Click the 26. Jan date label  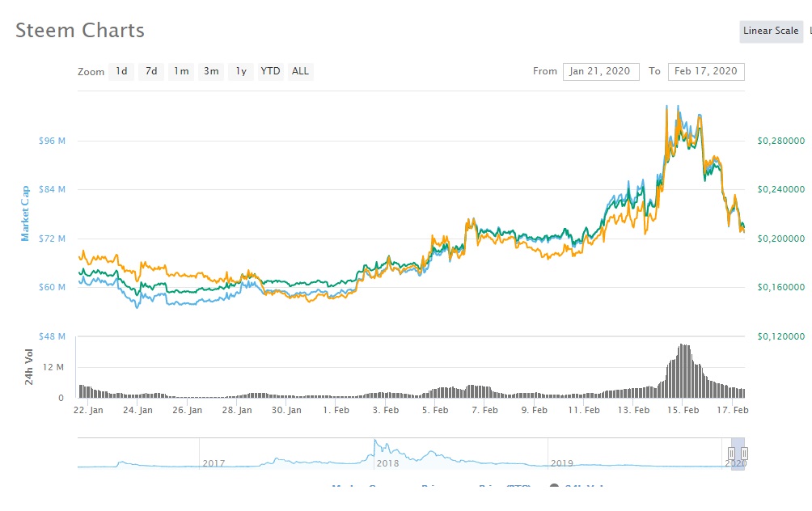187,410
